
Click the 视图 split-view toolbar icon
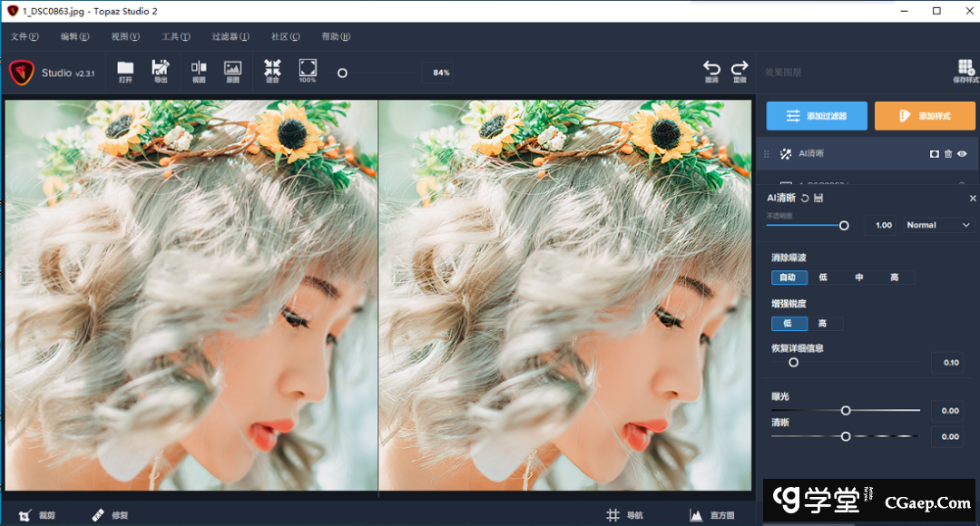(x=199, y=69)
